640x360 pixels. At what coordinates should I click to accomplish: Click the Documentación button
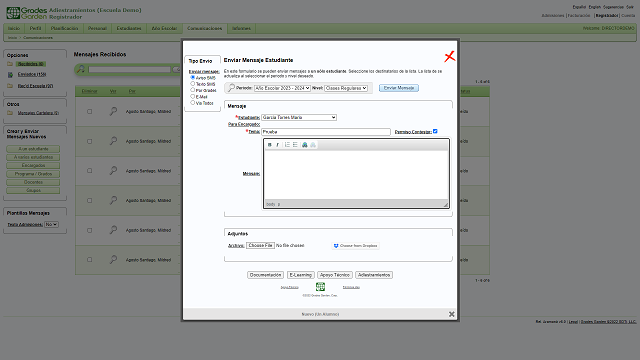click(265, 275)
